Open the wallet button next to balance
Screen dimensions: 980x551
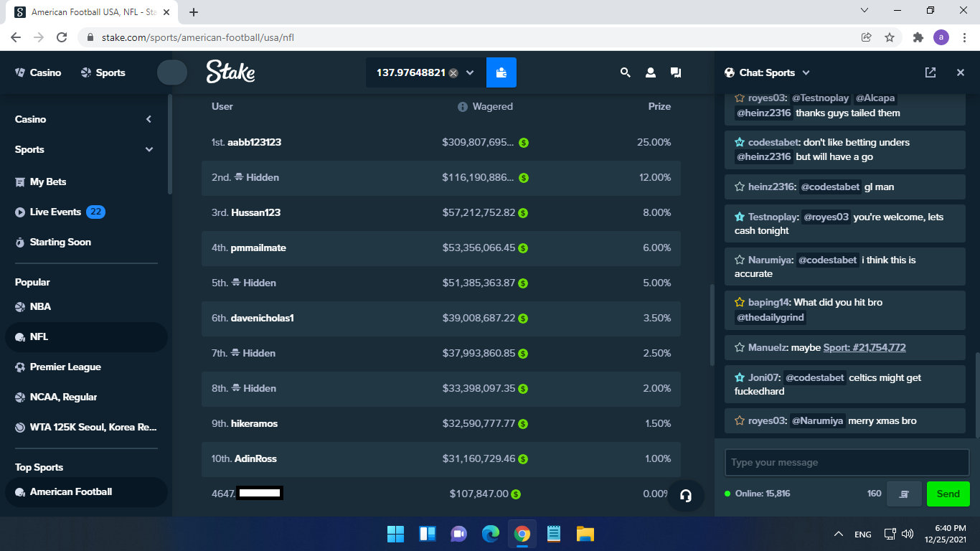pyautogui.click(x=501, y=72)
